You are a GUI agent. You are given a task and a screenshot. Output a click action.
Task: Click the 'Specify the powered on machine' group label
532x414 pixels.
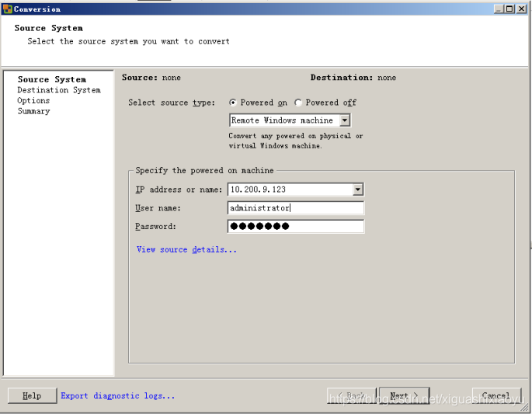tap(204, 170)
